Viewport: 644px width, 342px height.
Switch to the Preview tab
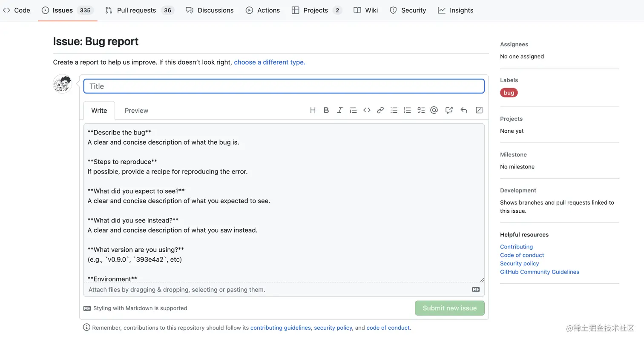coord(136,111)
